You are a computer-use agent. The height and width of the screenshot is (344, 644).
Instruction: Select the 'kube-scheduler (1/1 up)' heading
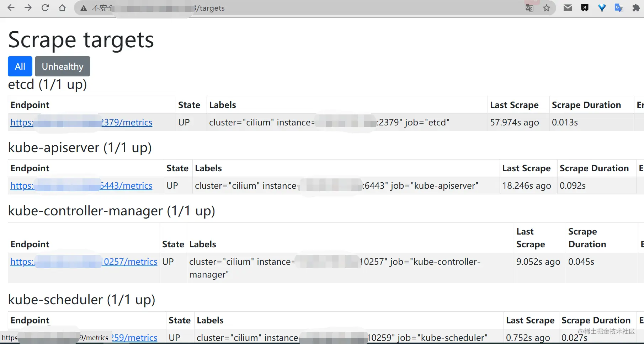coord(82,300)
